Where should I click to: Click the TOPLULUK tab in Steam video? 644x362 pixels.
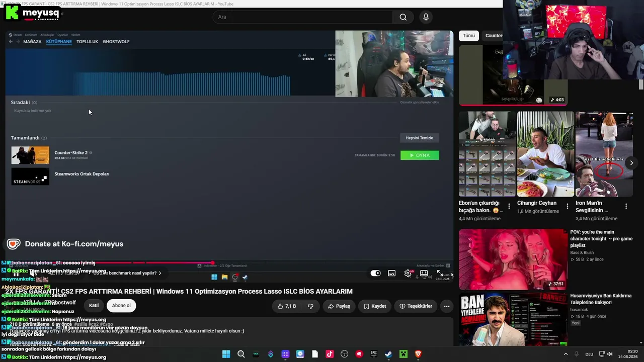[x=87, y=42]
